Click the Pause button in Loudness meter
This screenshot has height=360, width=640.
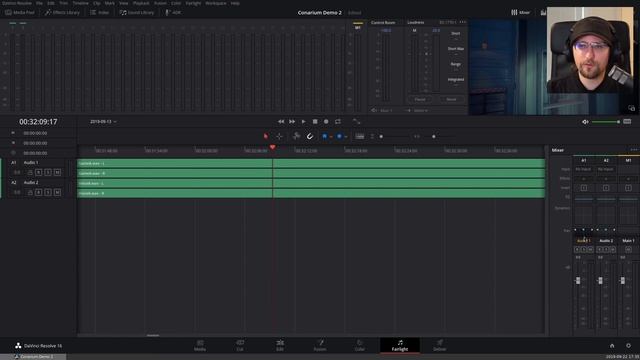[420, 99]
